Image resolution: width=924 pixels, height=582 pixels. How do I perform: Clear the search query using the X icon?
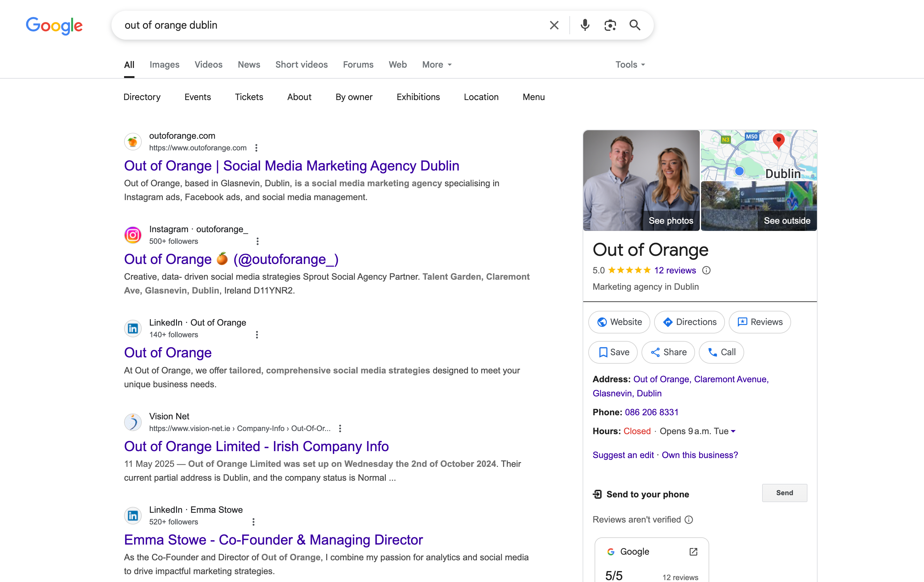[x=554, y=25]
